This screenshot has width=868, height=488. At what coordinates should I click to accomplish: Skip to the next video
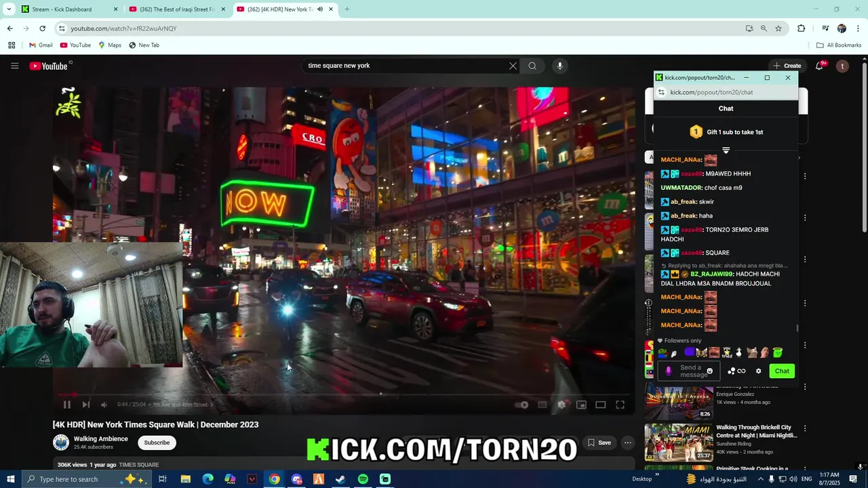pyautogui.click(x=86, y=405)
